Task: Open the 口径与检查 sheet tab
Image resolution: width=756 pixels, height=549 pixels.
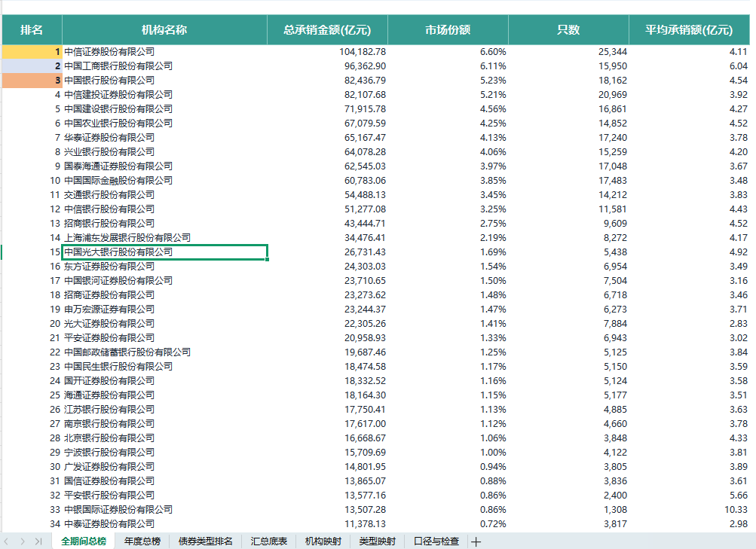Action: [436, 541]
